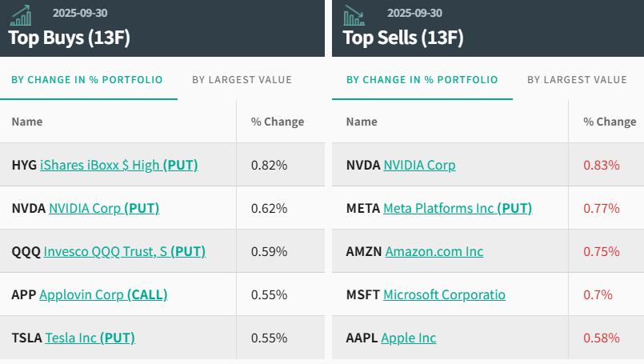This screenshot has width=644, height=364.
Task: Open Invesco QQQ Trust (PUT) link
Action: (124, 252)
